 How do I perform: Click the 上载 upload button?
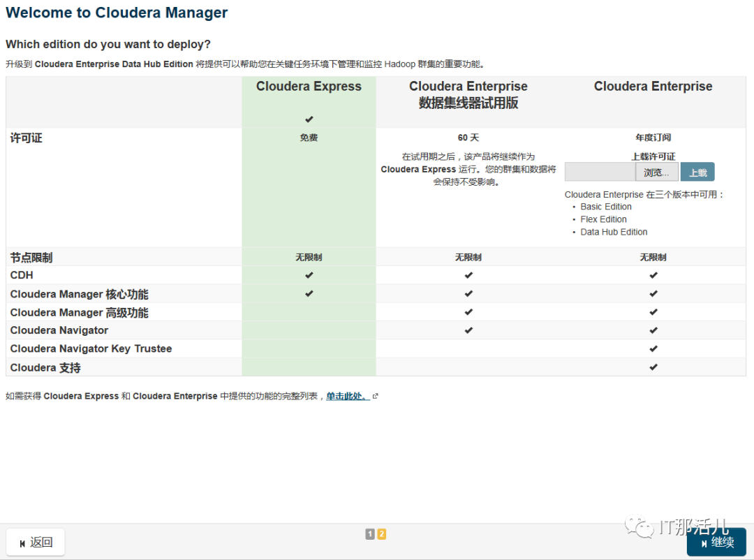[x=697, y=172]
